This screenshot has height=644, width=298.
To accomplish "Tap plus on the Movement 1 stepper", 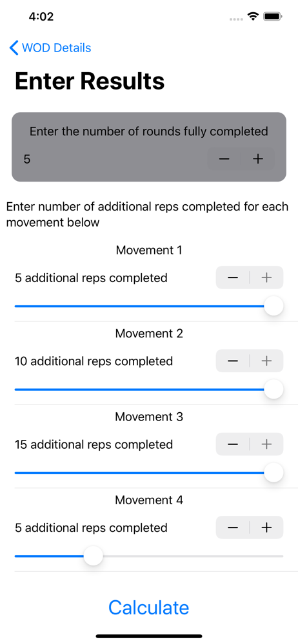I will pyautogui.click(x=267, y=278).
